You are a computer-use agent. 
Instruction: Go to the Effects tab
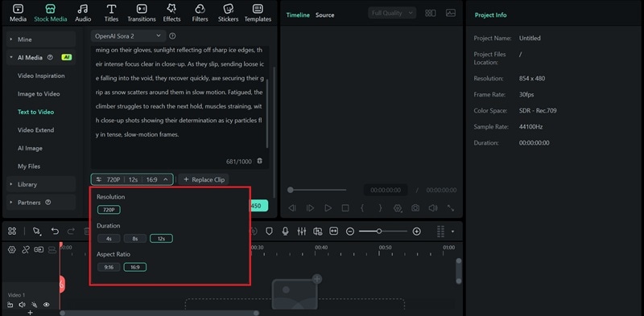tap(171, 13)
